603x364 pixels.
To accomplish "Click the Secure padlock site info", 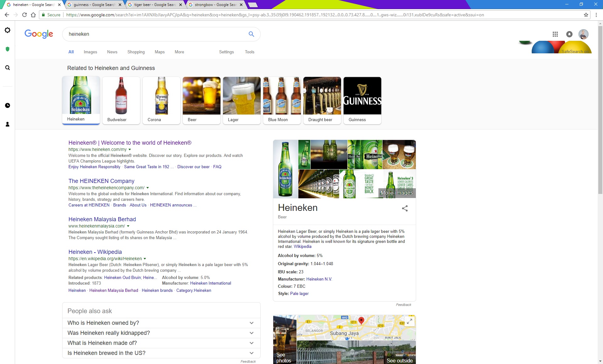I will point(51,15).
